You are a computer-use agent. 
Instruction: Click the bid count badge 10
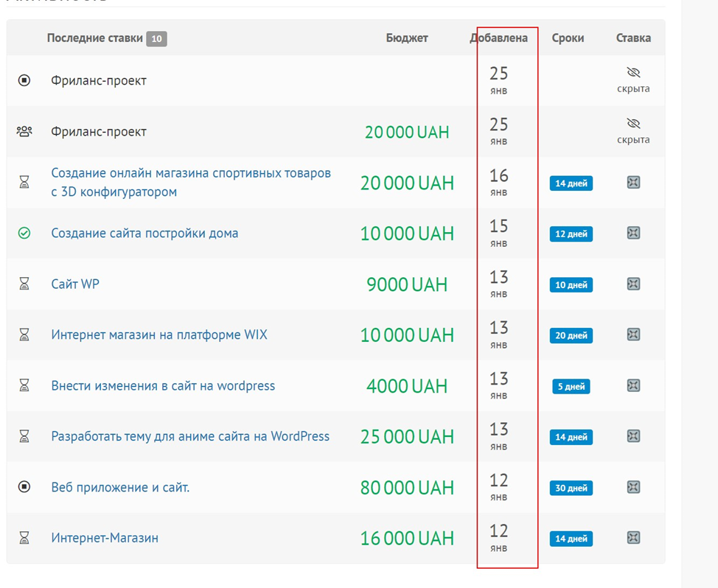point(156,38)
